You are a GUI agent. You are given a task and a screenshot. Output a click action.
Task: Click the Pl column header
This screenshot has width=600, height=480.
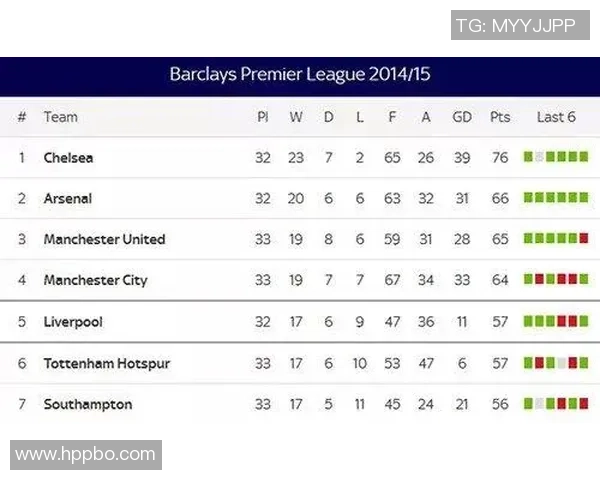pyautogui.click(x=263, y=117)
